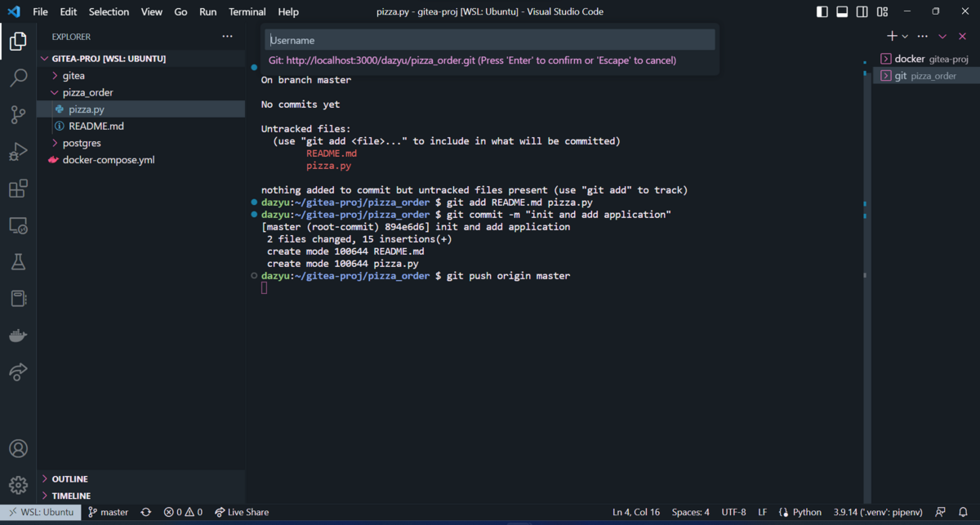Screen dimensions: 980x525
Task: Open the Live Share view in activity bar
Action: [18, 372]
